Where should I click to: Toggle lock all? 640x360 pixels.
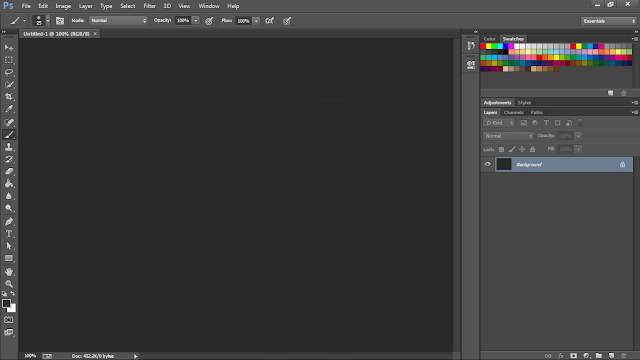(x=532, y=149)
